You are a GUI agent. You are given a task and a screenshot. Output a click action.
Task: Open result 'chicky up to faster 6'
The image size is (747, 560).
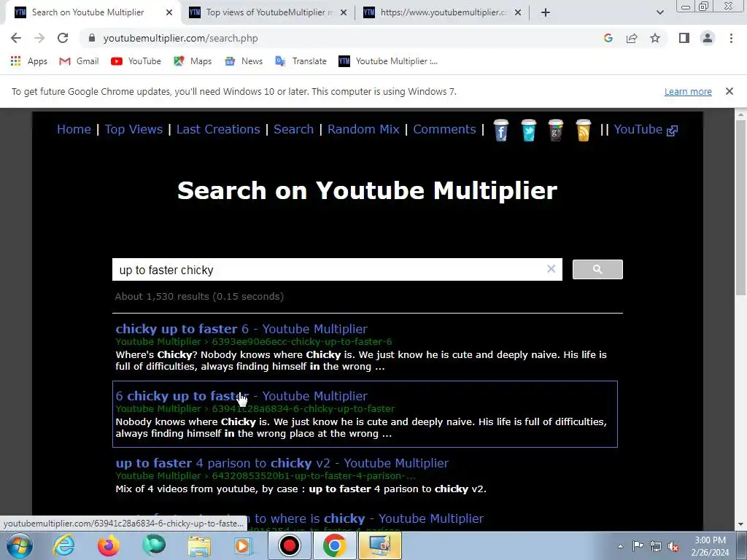(x=241, y=329)
